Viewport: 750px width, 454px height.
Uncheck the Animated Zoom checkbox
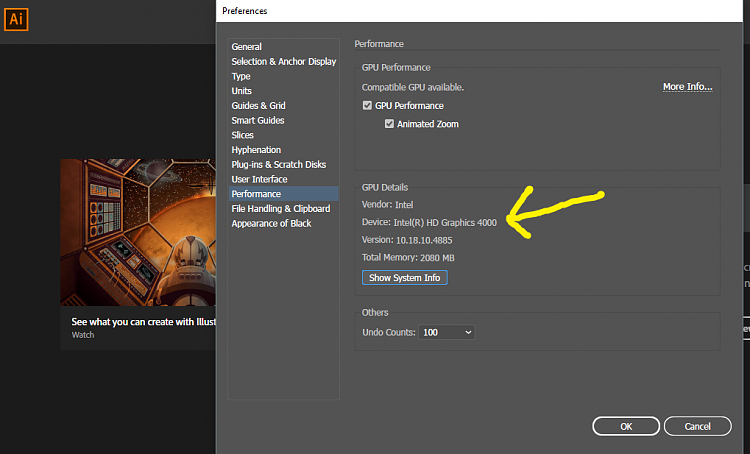pos(389,123)
